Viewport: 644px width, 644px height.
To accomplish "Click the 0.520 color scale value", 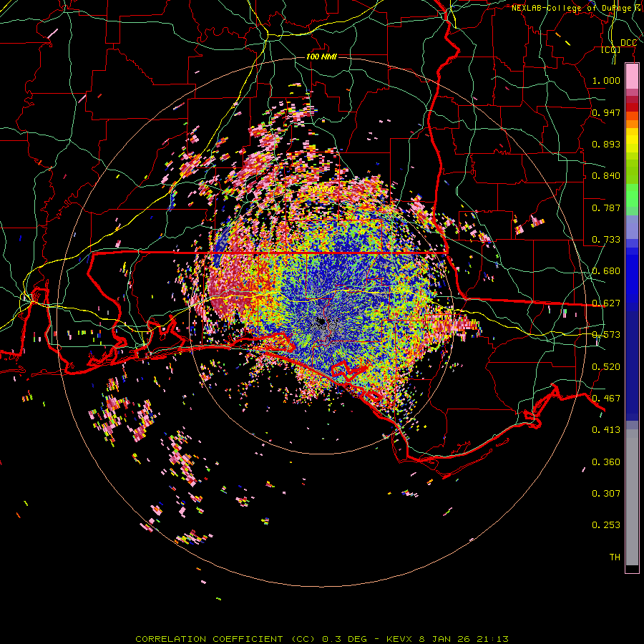I will click(x=606, y=367).
